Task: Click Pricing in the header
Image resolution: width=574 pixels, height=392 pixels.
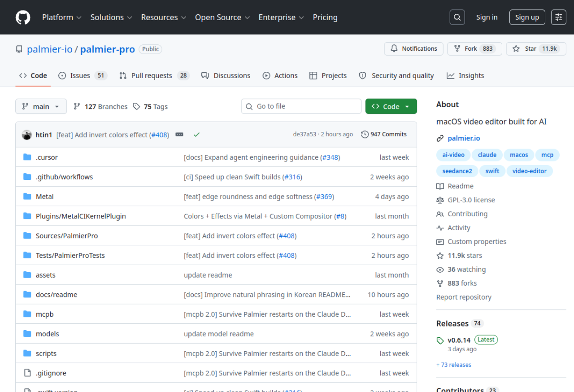Action: coord(325,17)
